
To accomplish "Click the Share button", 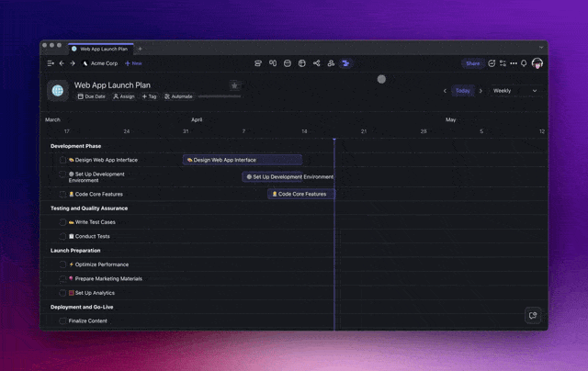I will click(472, 63).
